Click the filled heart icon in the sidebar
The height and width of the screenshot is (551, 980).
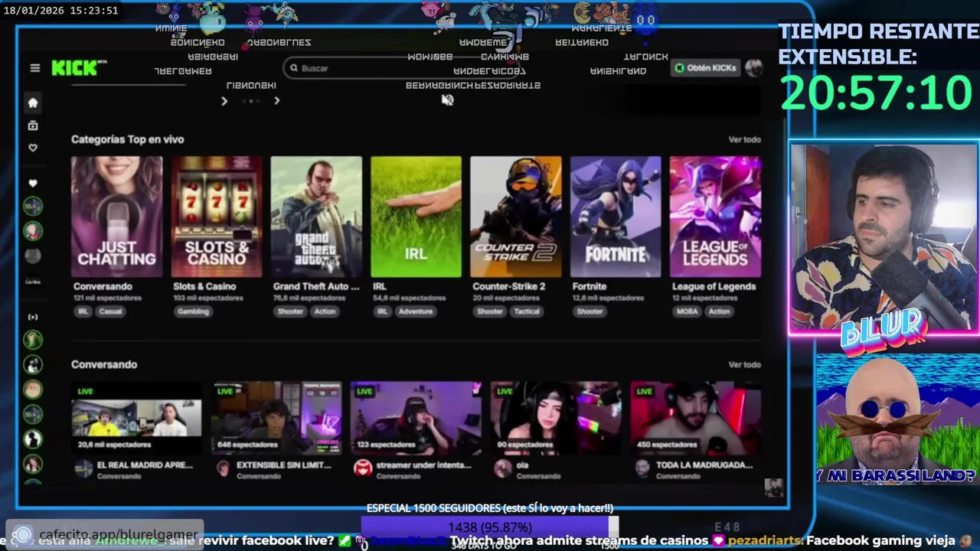click(x=32, y=183)
